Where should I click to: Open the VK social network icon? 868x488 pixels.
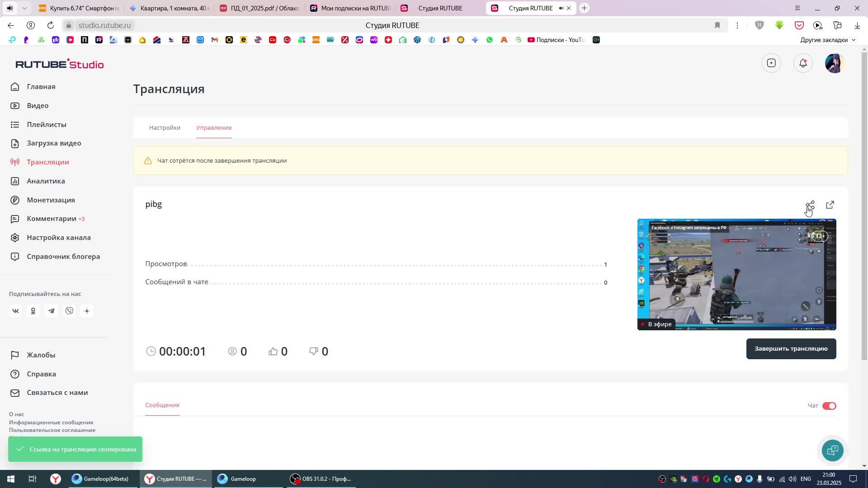[x=15, y=311]
